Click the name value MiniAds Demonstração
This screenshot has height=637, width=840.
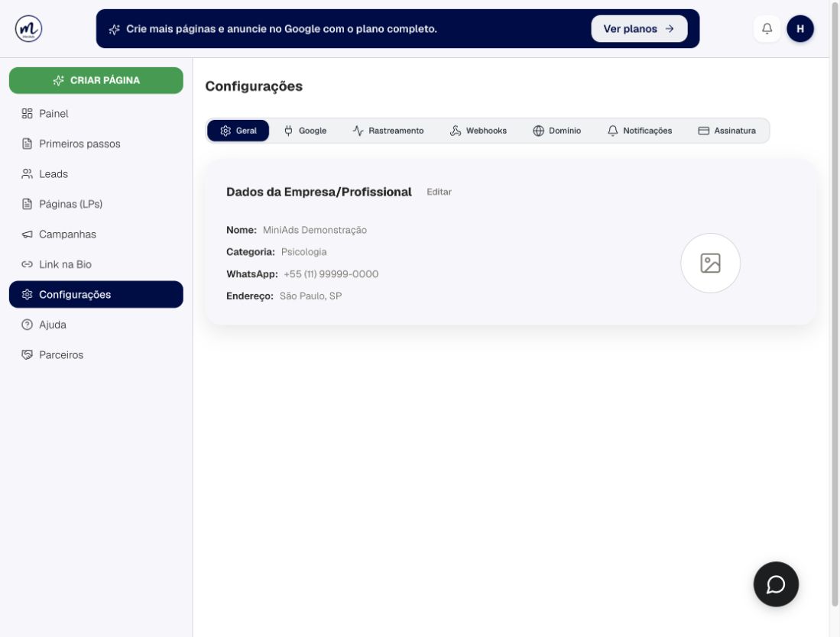coord(314,230)
